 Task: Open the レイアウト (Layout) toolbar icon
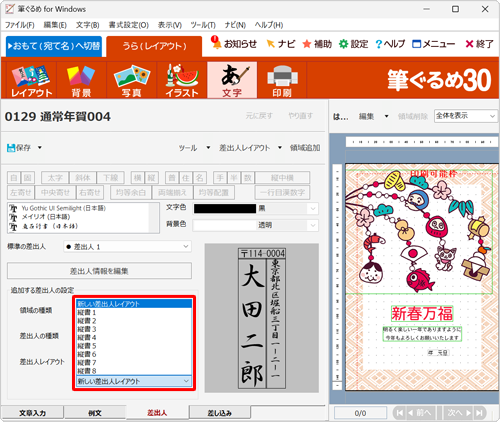[x=31, y=80]
